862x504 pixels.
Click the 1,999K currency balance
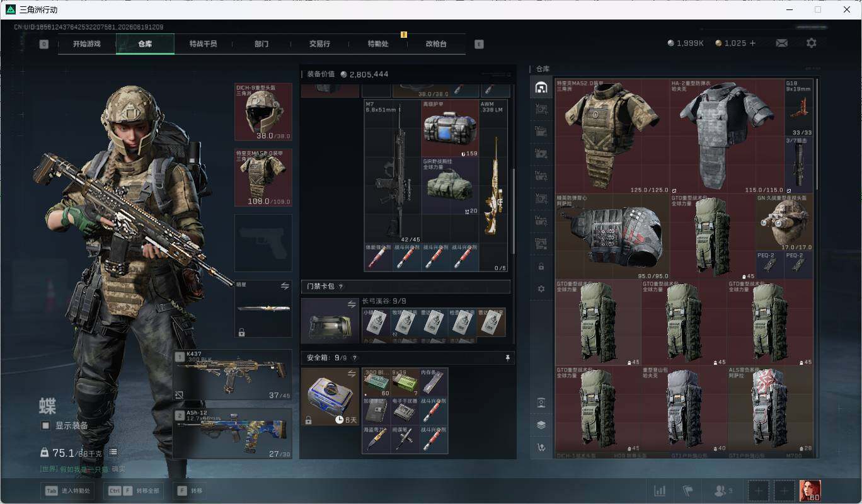[686, 43]
